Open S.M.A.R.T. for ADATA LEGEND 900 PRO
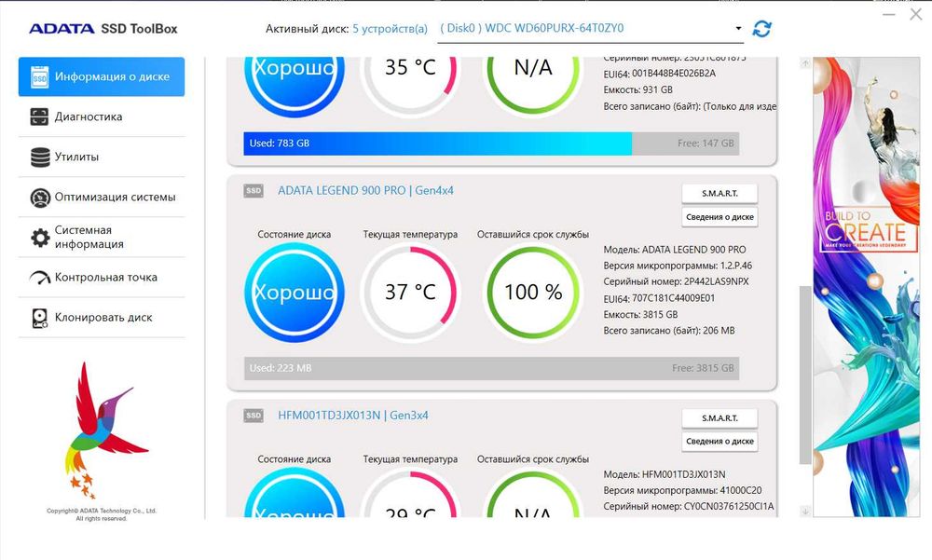Viewport: 932px width, 560px height. tap(720, 193)
